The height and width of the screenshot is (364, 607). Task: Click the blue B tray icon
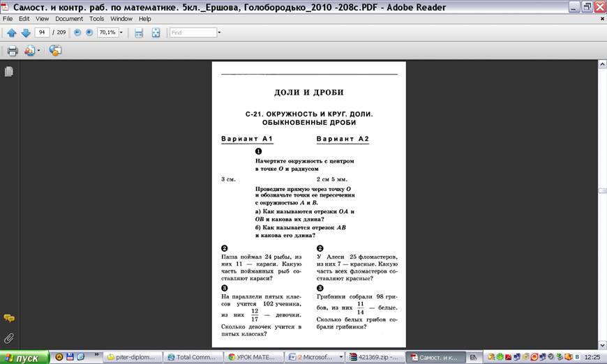[577, 357]
